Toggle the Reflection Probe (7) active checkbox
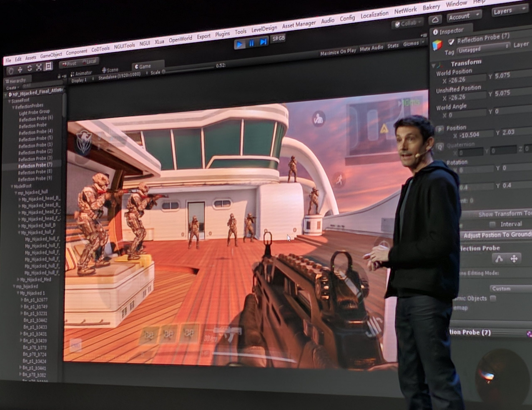532x410 pixels. [451, 42]
